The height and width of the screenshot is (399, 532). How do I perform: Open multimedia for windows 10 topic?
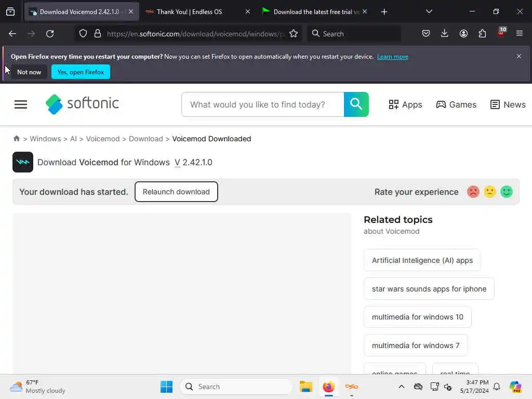click(x=417, y=317)
